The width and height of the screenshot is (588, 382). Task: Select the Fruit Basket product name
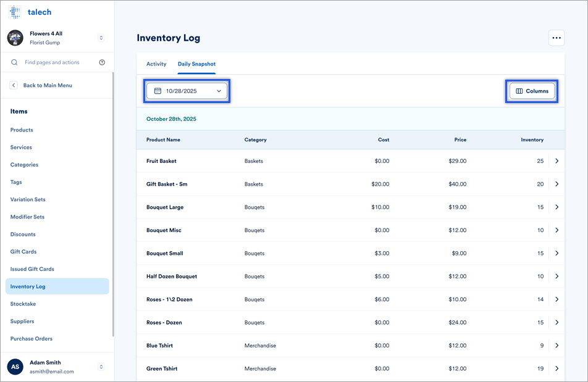(x=161, y=161)
